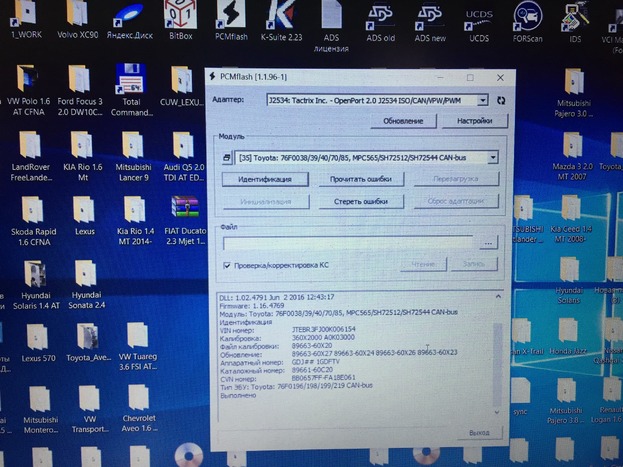Open the BitBox desktop icon
This screenshot has width=623, height=467.
180,18
